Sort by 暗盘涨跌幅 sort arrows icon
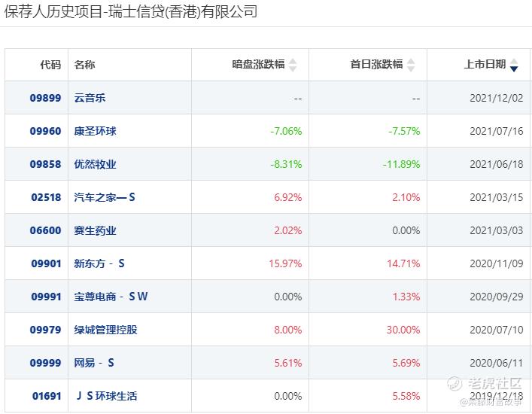Image resolution: width=532 pixels, height=414 pixels. (293, 65)
